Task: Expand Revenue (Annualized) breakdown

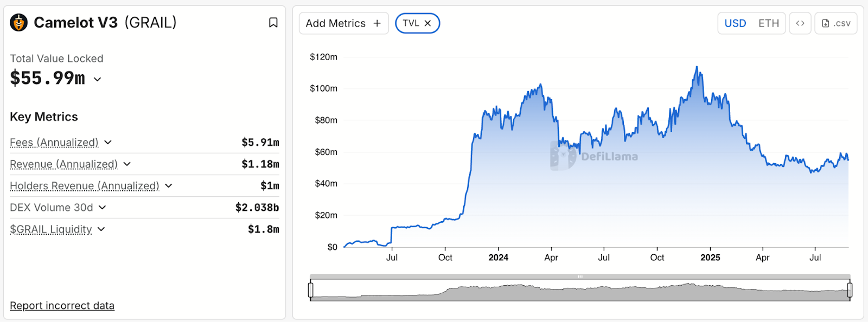Action: click(127, 164)
